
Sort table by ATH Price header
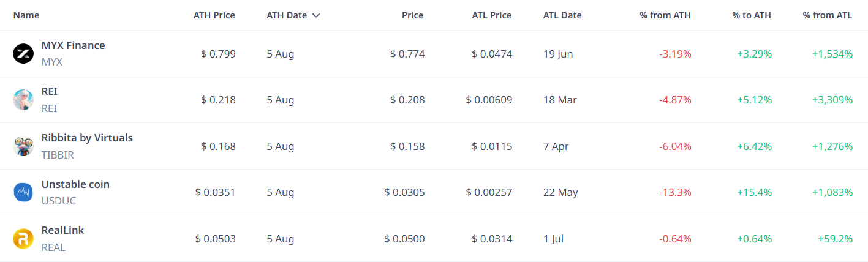pyautogui.click(x=214, y=15)
